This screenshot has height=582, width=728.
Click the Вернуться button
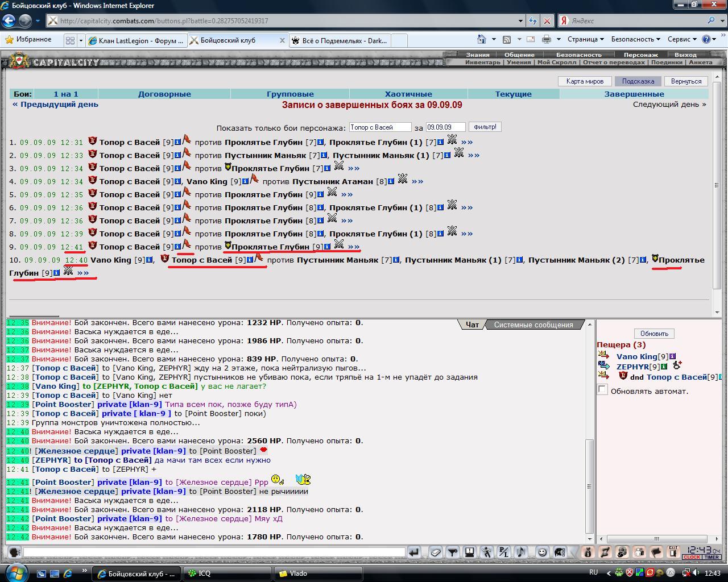[x=686, y=81]
